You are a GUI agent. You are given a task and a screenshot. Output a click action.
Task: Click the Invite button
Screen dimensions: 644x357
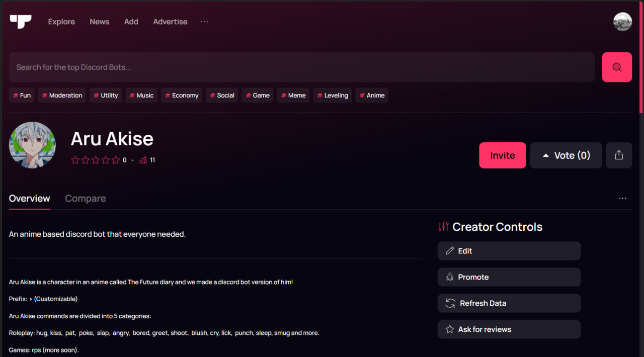click(503, 155)
